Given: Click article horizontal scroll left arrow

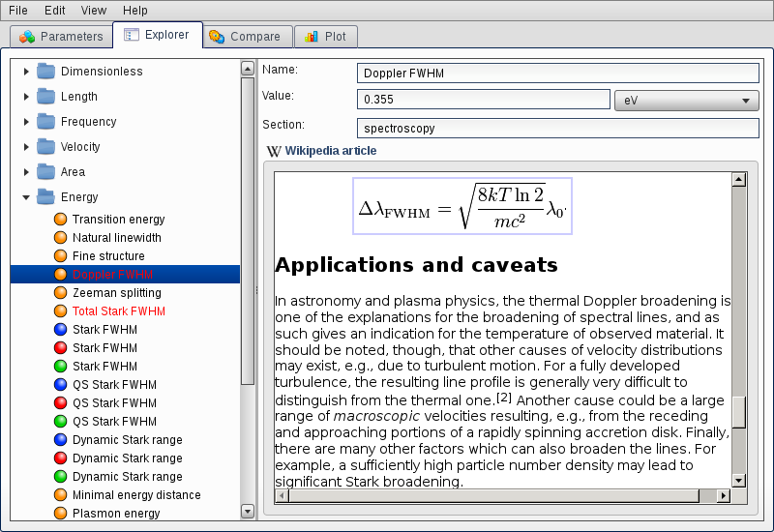Looking at the screenshot, I should [282, 495].
